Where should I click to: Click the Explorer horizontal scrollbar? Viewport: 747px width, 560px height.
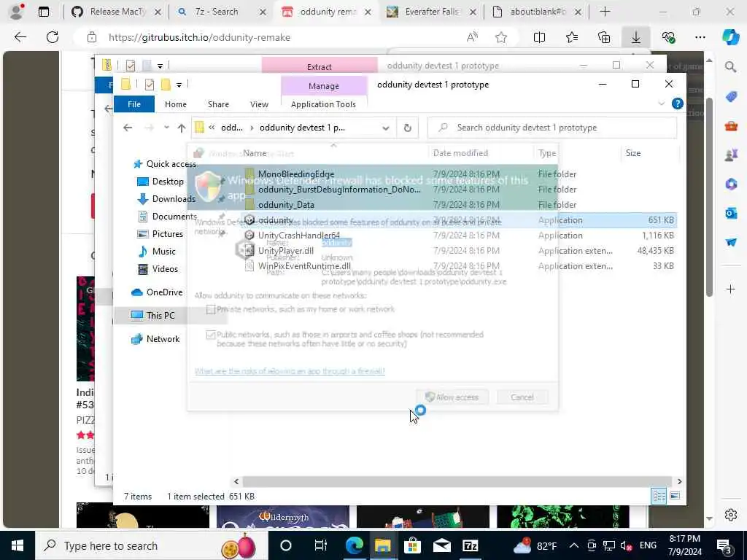point(457,481)
